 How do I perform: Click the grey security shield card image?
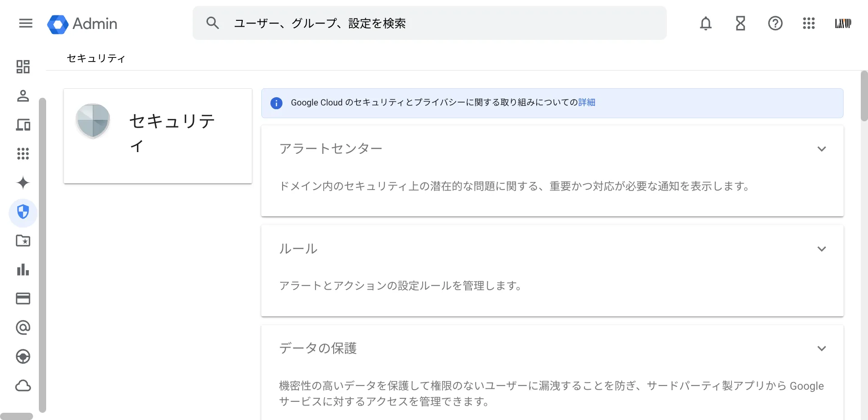(x=93, y=121)
